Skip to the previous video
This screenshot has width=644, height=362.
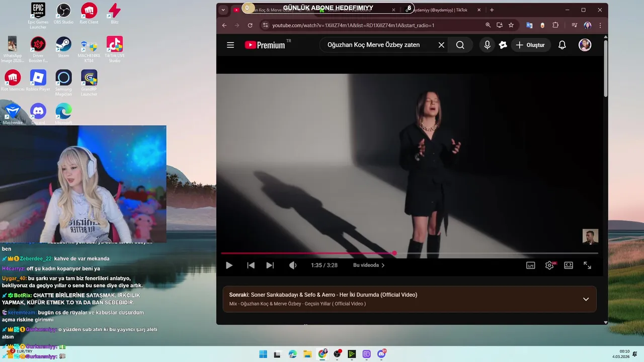click(251, 265)
